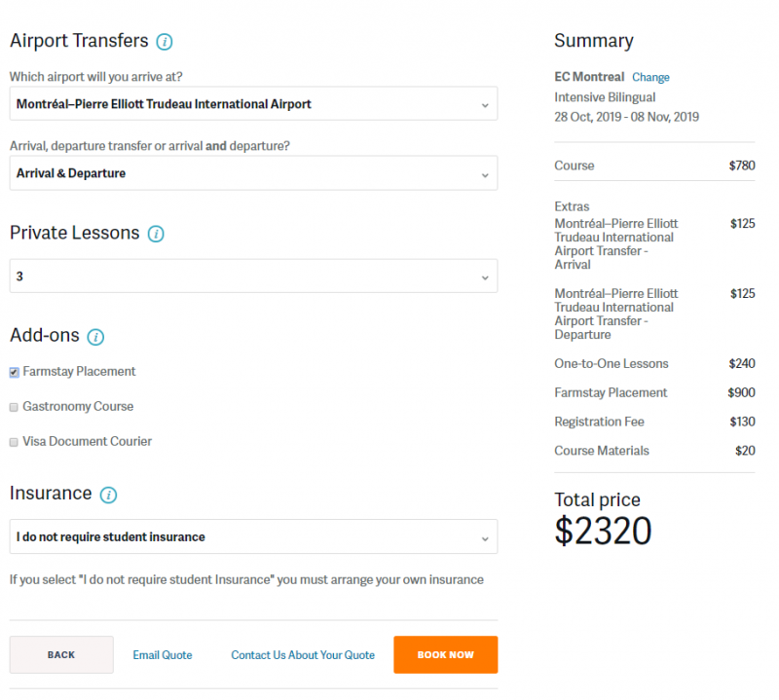Click the Insurance info icon

[x=107, y=495]
